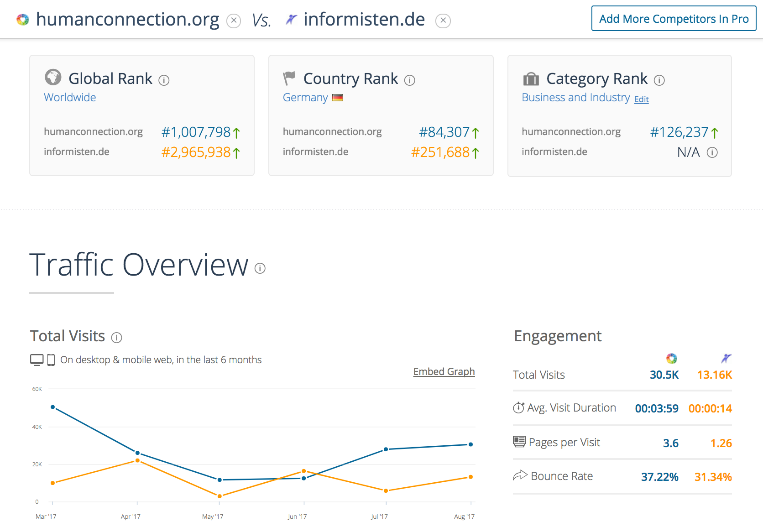
Task: Click blue Aug '17 data point
Action: pyautogui.click(x=470, y=444)
